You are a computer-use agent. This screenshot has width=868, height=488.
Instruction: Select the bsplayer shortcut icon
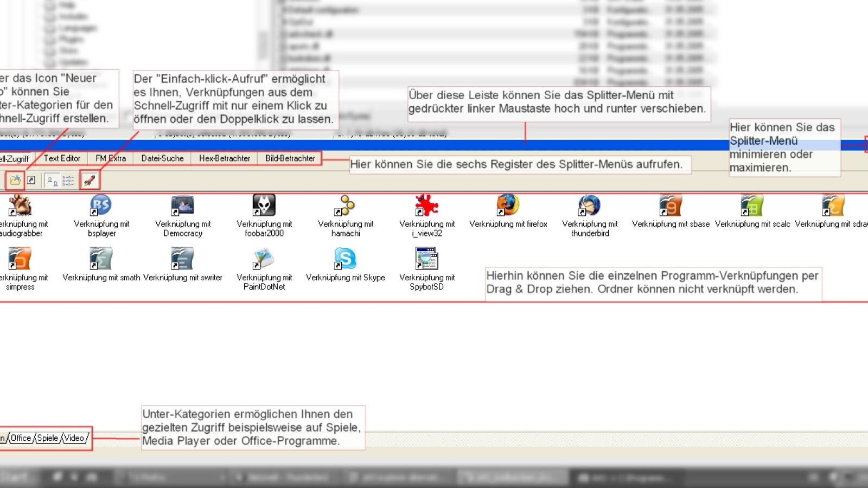[x=101, y=206]
